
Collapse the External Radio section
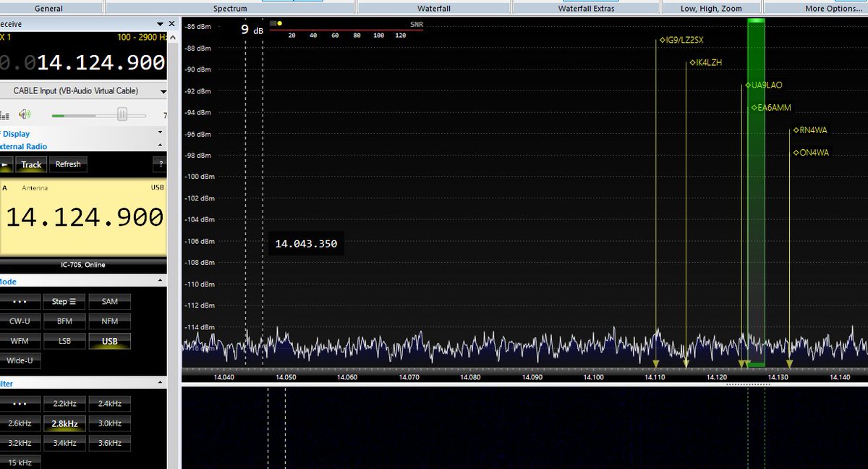(161, 145)
